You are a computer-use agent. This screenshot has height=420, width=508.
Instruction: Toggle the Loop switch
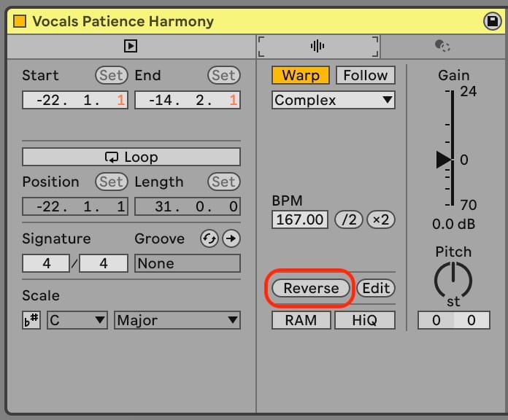131,157
